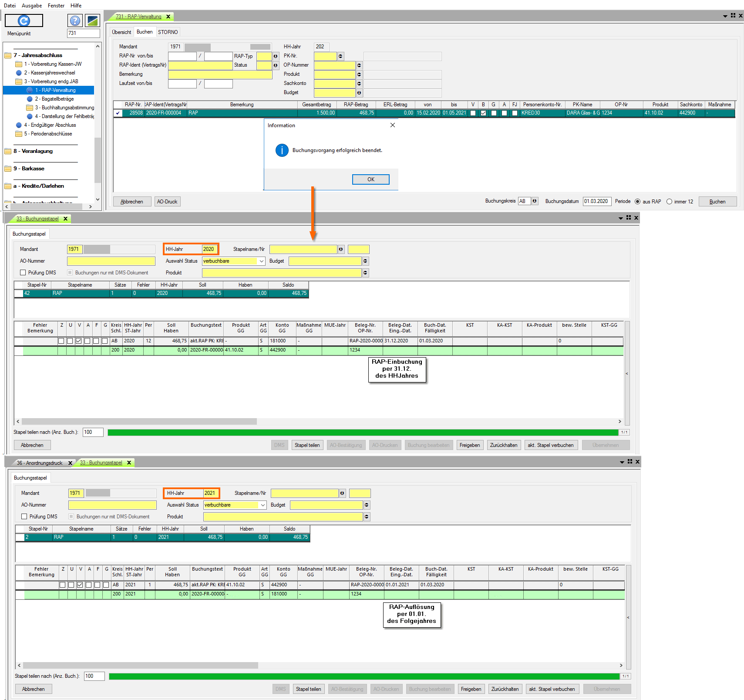Viewport: 744px width, 700px height.
Task: Click the green-blue logo icon beside help
Action: point(92,20)
